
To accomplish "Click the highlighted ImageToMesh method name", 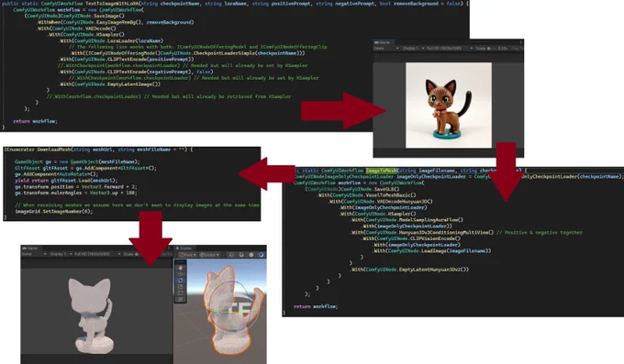I will [381, 171].
